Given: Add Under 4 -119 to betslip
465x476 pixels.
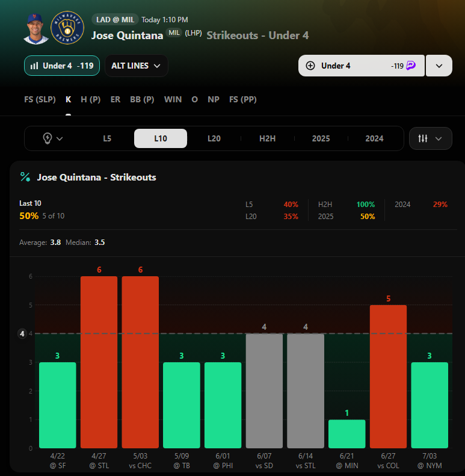Looking at the screenshot, I should (x=361, y=66).
